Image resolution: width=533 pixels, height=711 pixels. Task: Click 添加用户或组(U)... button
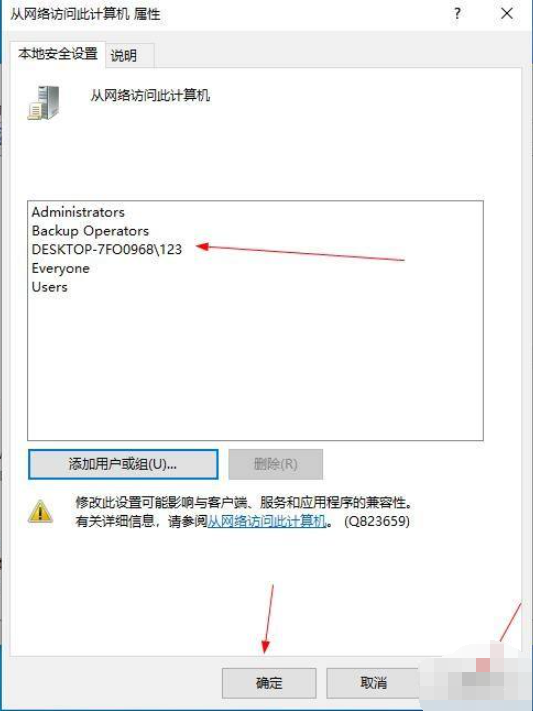123,464
